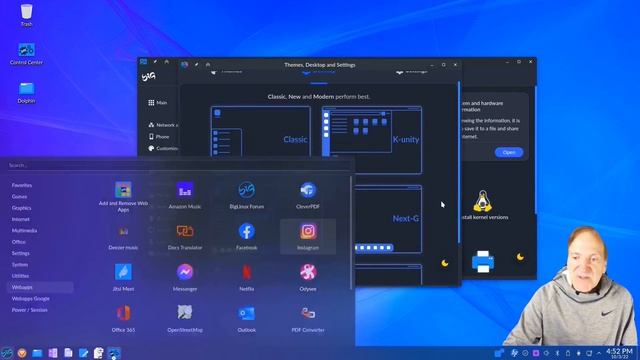The width and height of the screenshot is (640, 360).
Task: Launch the Messenger webapp
Action: pos(185,278)
